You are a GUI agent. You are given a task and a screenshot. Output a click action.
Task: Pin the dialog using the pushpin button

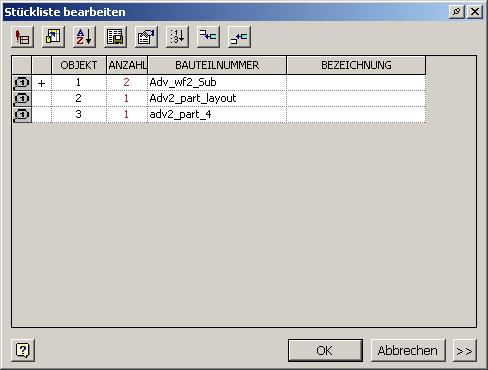pyautogui.click(x=457, y=12)
